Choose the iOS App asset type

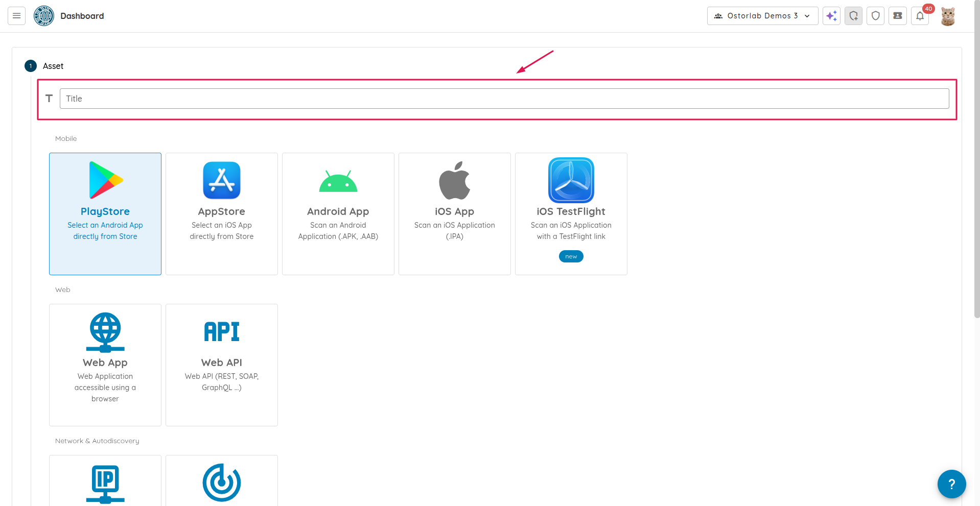click(455, 213)
